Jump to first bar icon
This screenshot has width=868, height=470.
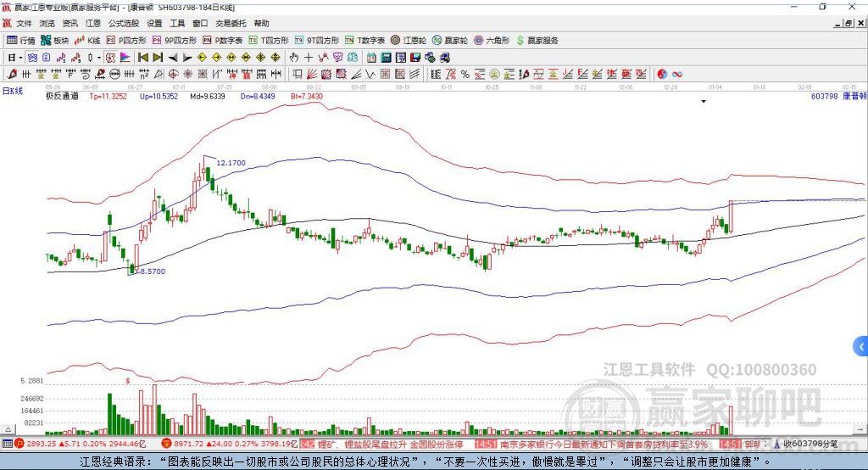(x=142, y=58)
